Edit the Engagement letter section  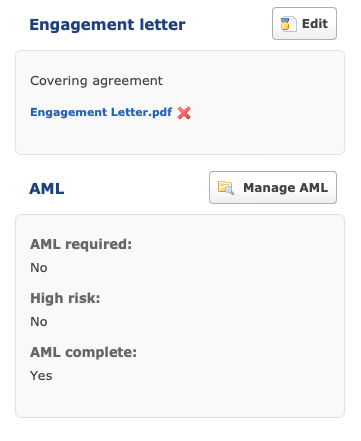304,24
